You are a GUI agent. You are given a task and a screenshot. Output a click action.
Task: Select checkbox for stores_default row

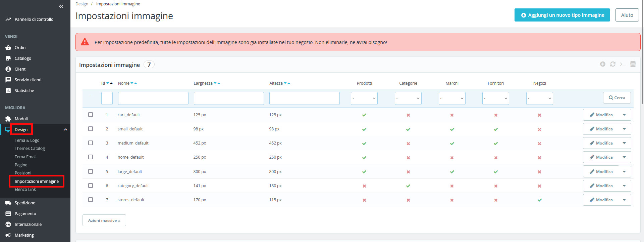(91, 200)
